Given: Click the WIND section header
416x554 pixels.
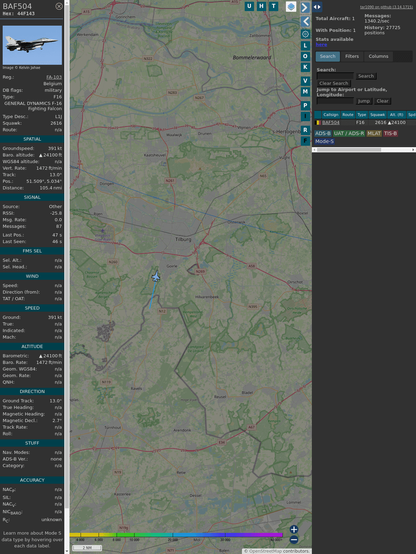Looking at the screenshot, I should point(32,276).
